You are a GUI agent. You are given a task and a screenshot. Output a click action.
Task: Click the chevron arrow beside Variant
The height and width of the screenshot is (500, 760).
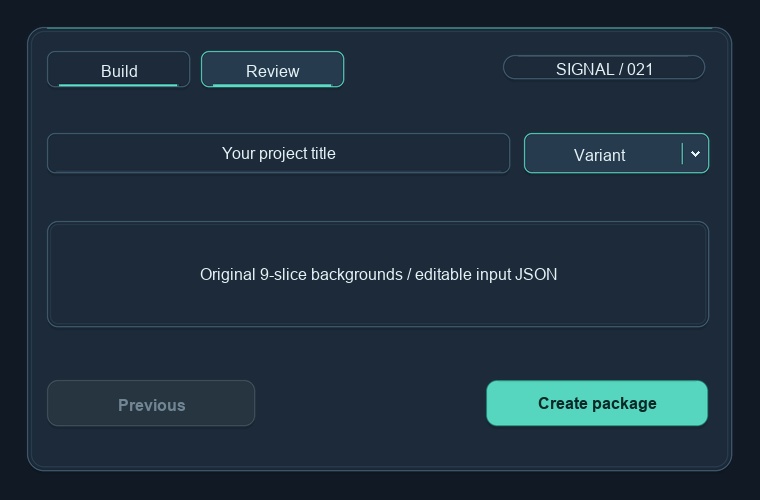(695, 154)
